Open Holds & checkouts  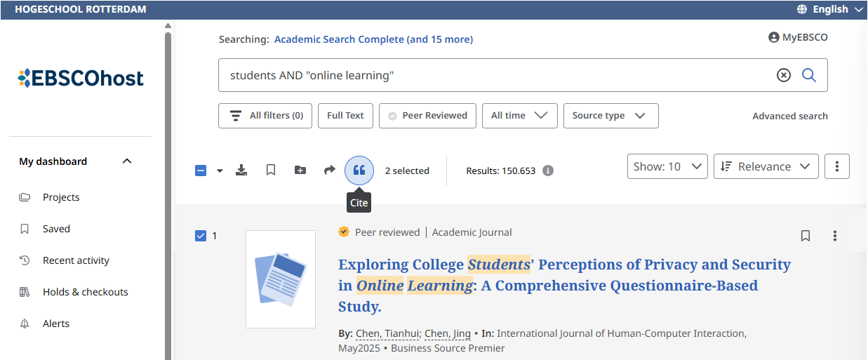point(85,292)
